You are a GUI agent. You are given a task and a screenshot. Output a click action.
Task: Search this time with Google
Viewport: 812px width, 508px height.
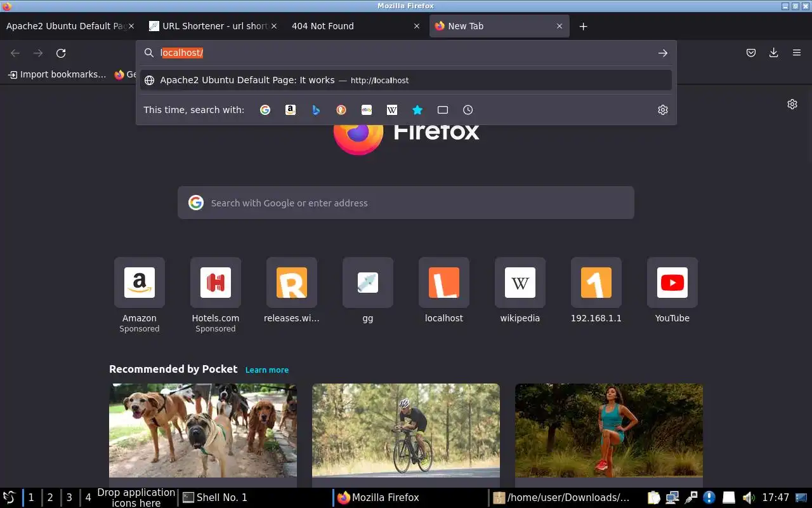pyautogui.click(x=265, y=110)
